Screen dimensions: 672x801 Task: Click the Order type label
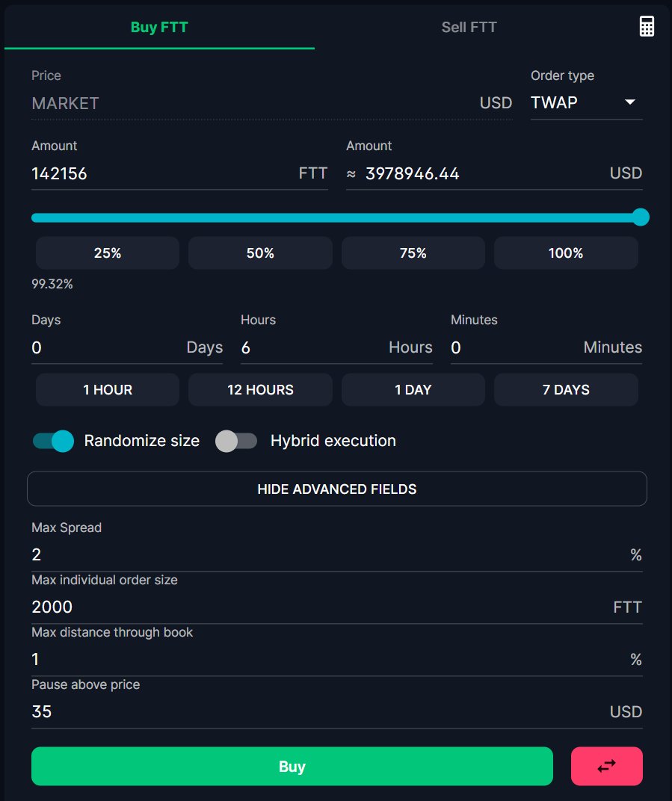(562, 75)
